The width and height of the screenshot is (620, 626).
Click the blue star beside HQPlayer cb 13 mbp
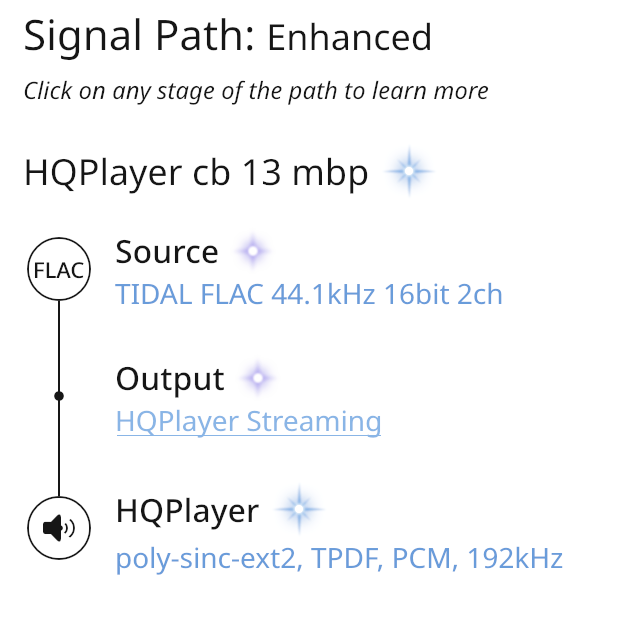click(409, 171)
